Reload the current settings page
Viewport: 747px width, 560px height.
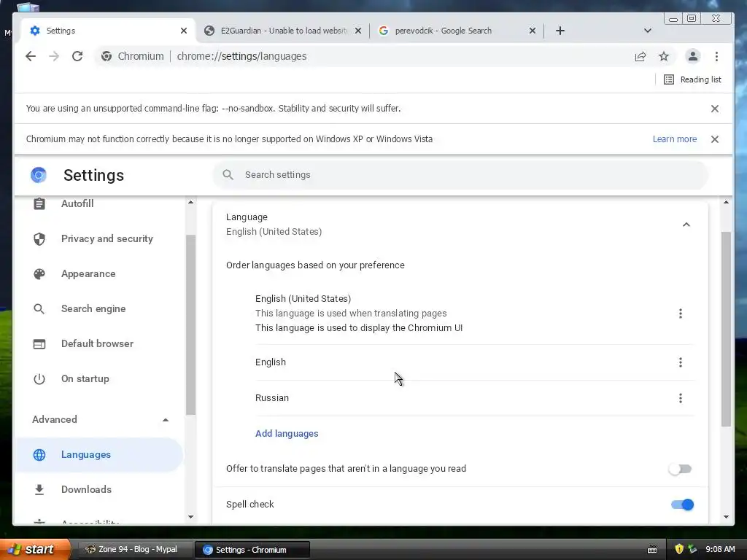(77, 56)
